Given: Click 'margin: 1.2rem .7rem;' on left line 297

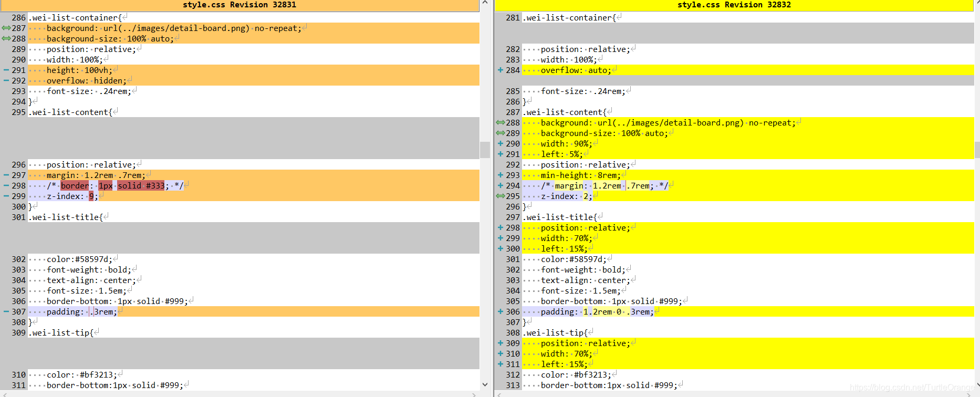Looking at the screenshot, I should coord(96,175).
